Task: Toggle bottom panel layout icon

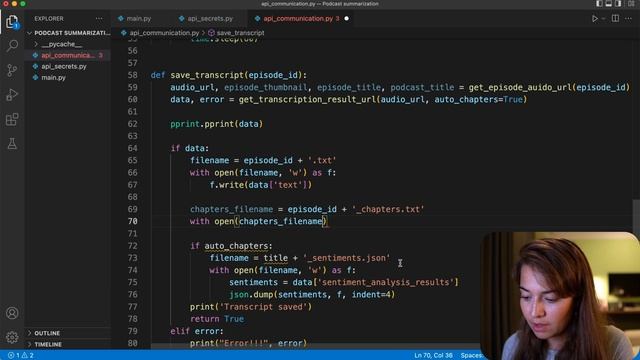Action: tap(609, 4)
